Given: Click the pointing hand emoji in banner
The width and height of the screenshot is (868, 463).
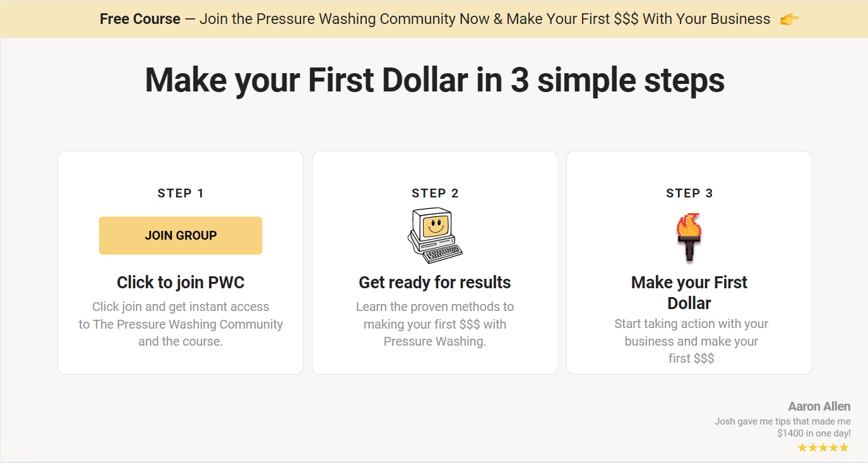Looking at the screenshot, I should [x=789, y=19].
